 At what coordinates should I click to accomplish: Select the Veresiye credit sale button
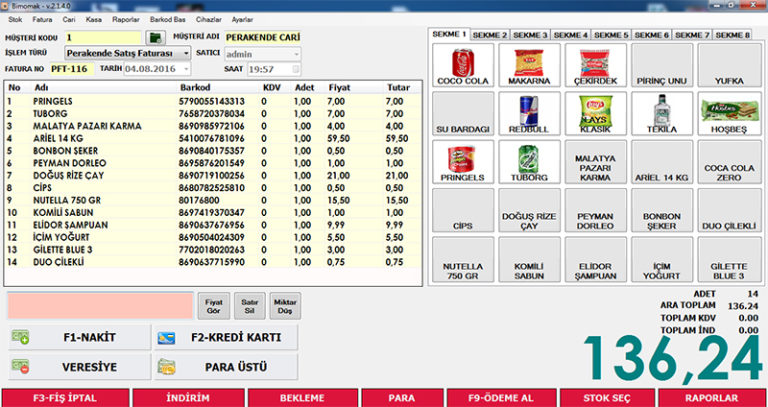click(80, 367)
